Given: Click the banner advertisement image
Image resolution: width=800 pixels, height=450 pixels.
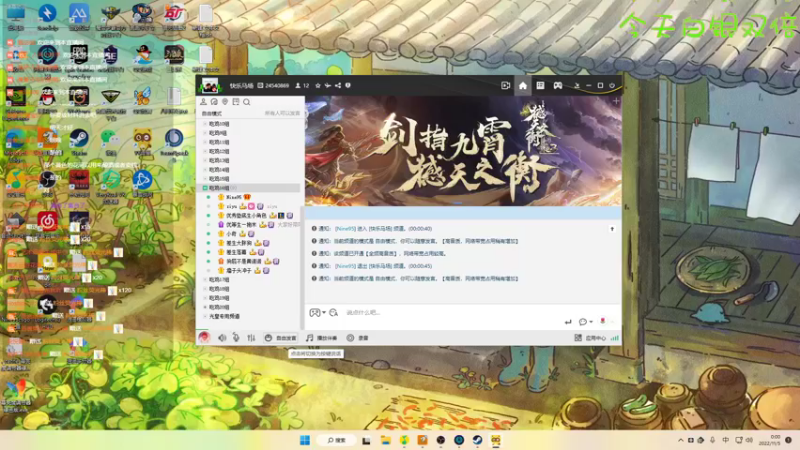Looking at the screenshot, I should pos(463,151).
